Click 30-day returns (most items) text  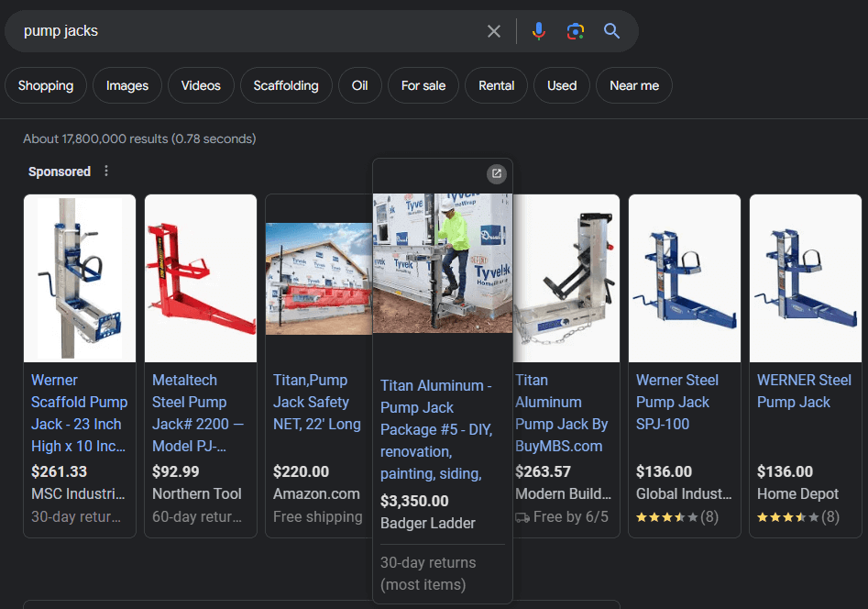[428, 573]
